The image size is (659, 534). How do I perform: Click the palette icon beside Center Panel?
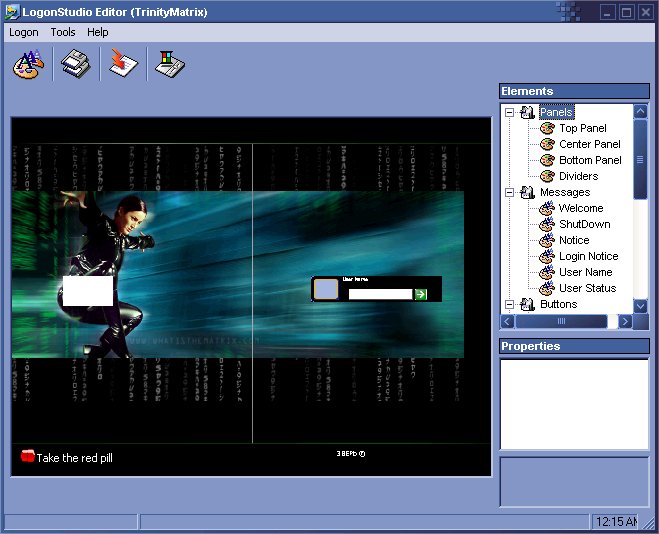click(x=547, y=144)
